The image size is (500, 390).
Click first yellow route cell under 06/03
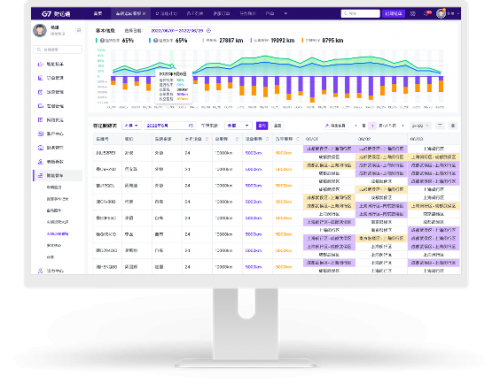pyautogui.click(x=434, y=157)
